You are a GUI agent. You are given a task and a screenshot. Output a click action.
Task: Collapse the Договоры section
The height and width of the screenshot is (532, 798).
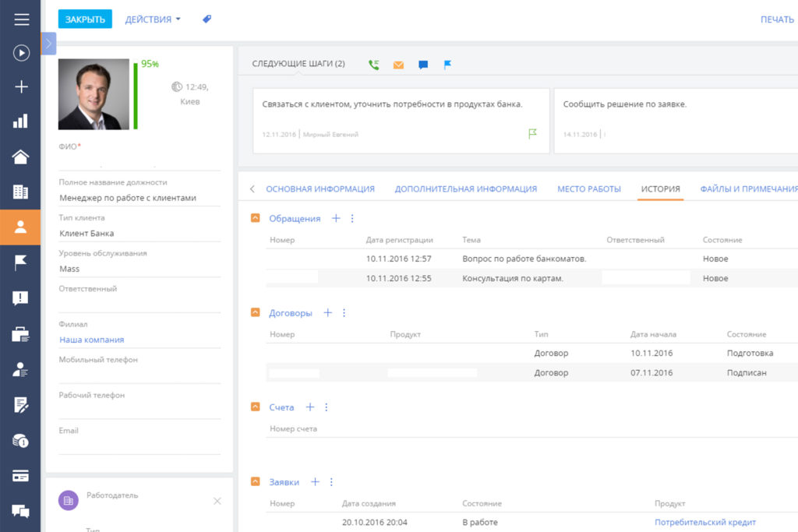tap(255, 313)
